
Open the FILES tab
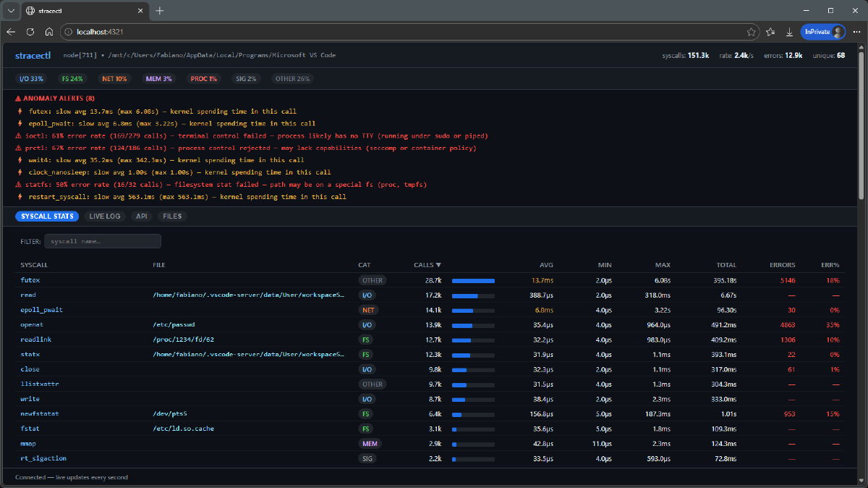tap(172, 216)
